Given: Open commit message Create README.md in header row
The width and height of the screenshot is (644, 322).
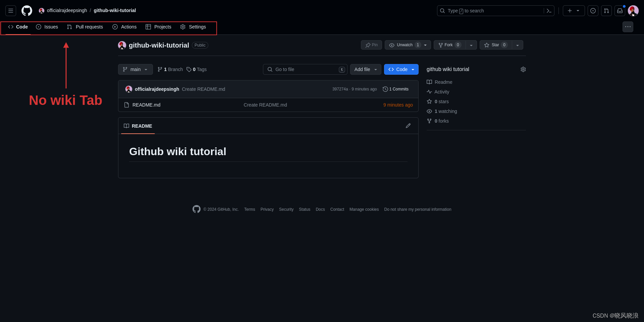Looking at the screenshot, I should tap(204, 89).
